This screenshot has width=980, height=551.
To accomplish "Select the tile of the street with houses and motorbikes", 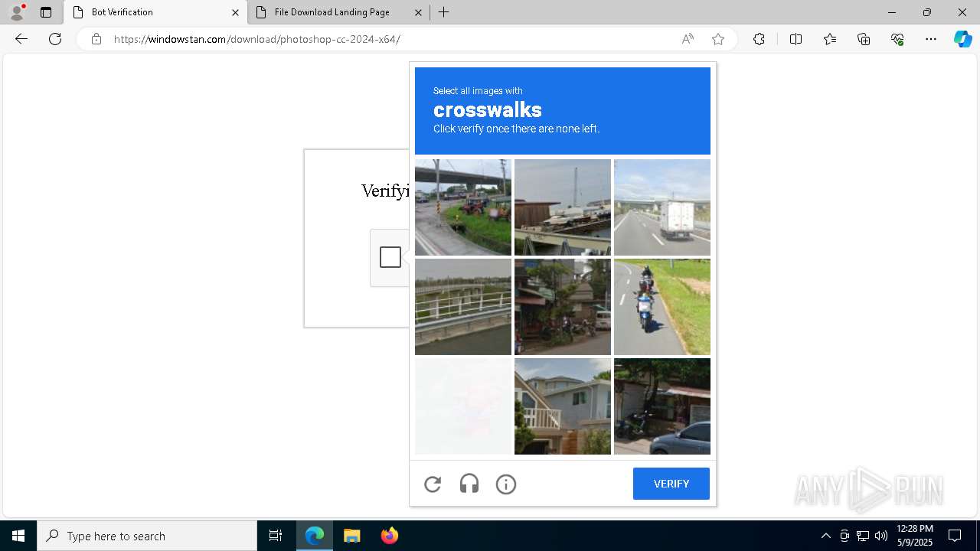I will click(x=563, y=307).
